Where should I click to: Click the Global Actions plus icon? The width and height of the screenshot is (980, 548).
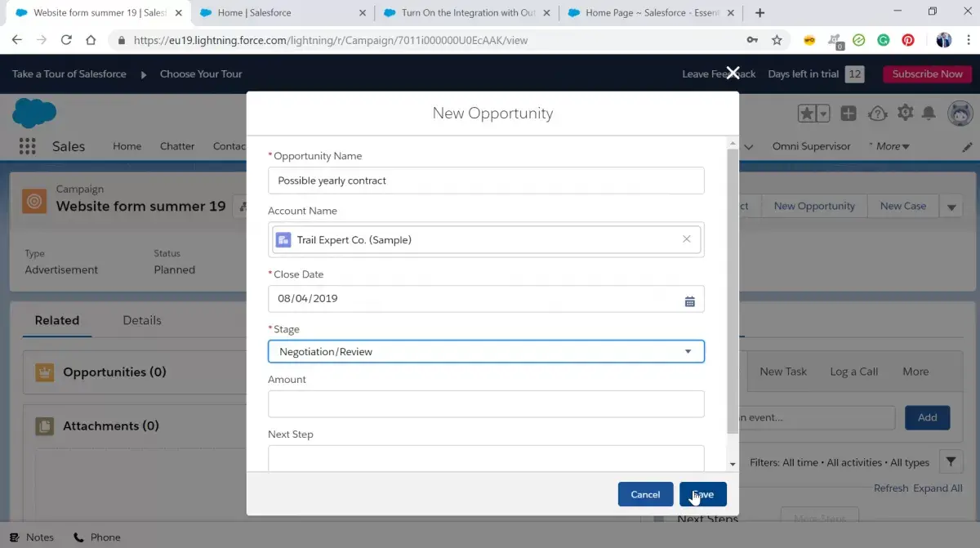tap(849, 114)
